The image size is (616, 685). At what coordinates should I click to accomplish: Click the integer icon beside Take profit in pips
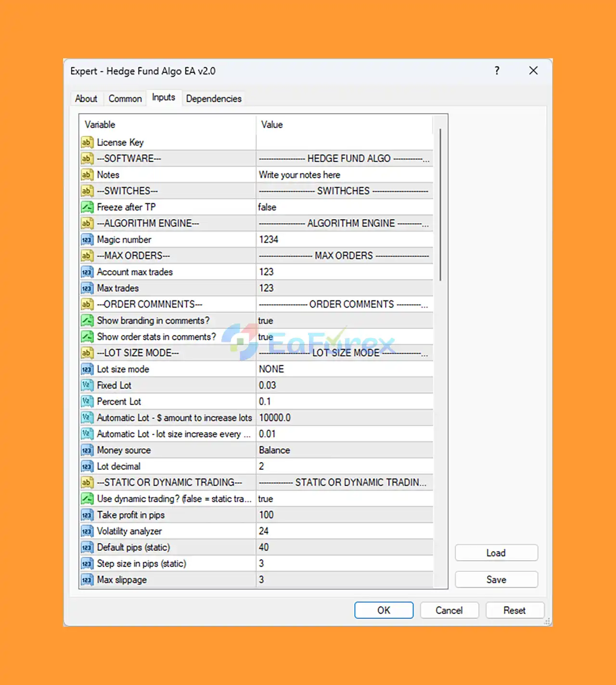(x=87, y=515)
